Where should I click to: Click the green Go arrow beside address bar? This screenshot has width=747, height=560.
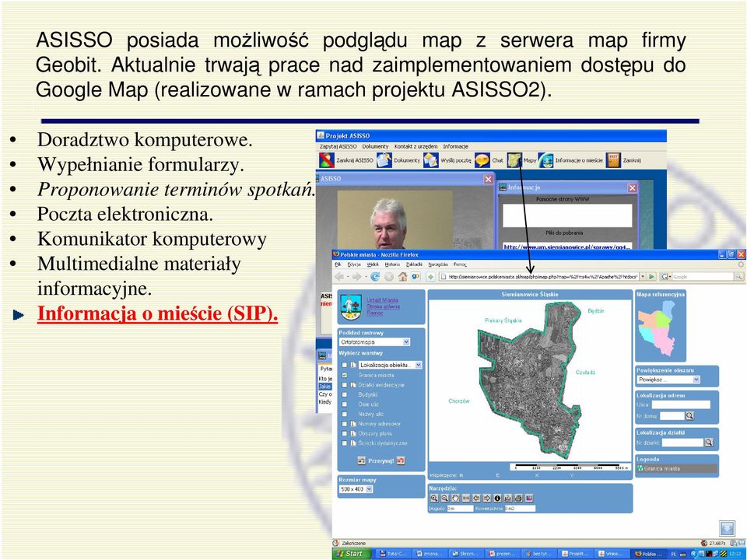[652, 276]
